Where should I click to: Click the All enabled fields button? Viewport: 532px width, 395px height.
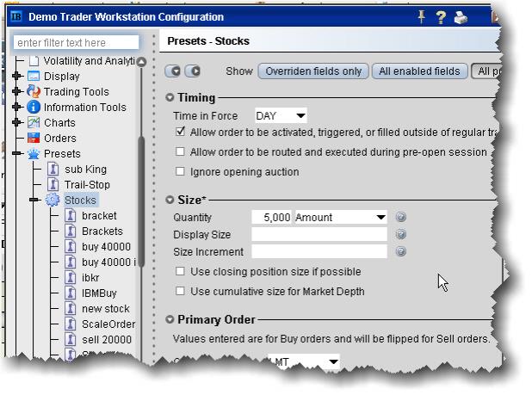tap(419, 71)
